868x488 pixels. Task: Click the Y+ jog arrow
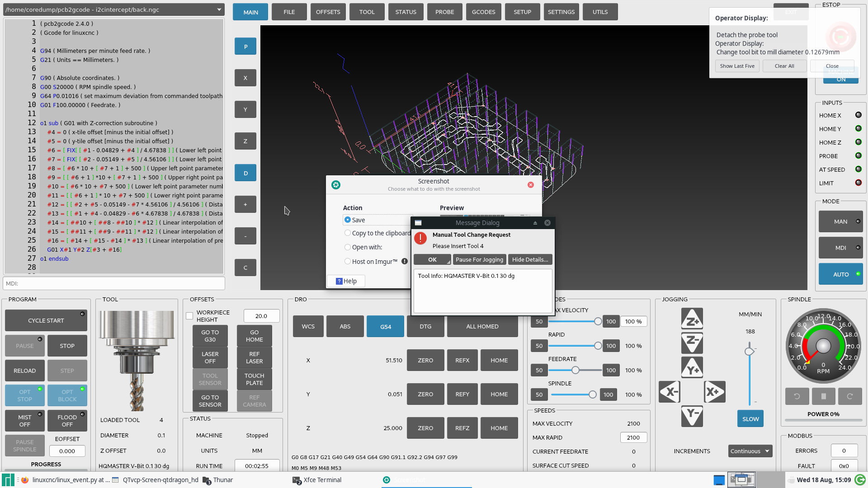tap(692, 367)
